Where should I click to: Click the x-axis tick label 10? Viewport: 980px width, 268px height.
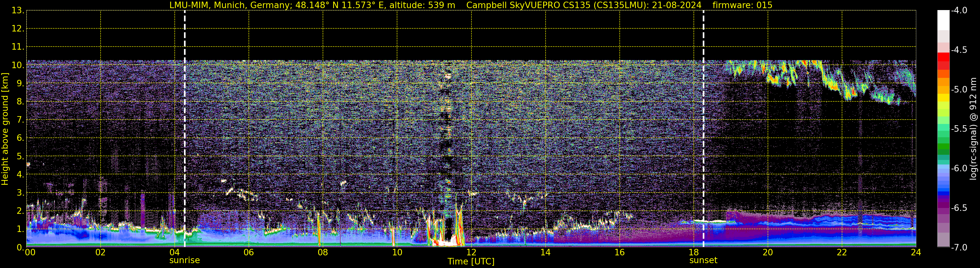(397, 252)
